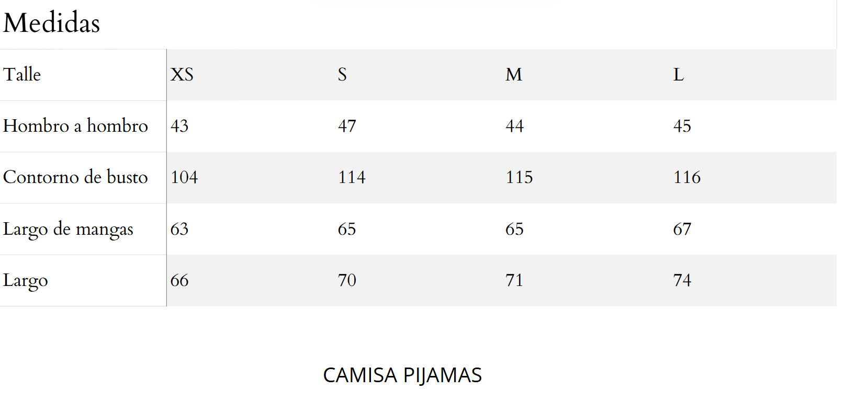Click the XS shoulder value 43
The height and width of the screenshot is (401, 868).
coord(179,125)
